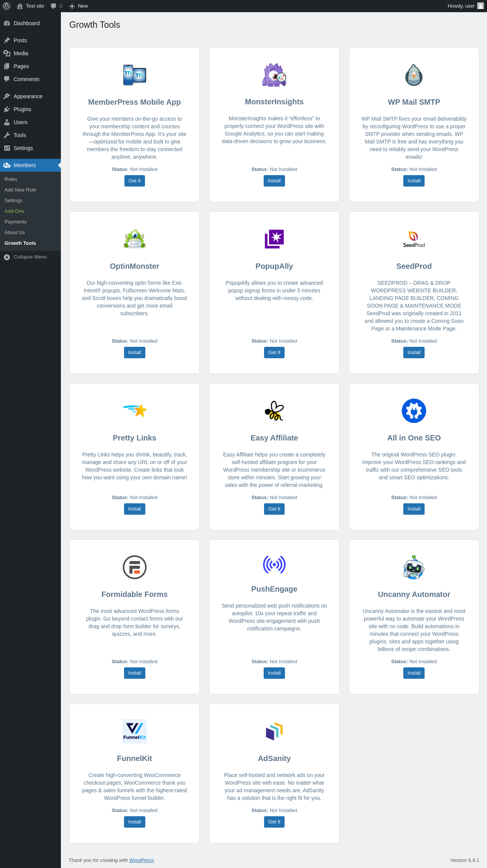The width and height of the screenshot is (487, 868).
Task: Click the WP Mail SMTP pigeon logo
Action: pos(414,75)
